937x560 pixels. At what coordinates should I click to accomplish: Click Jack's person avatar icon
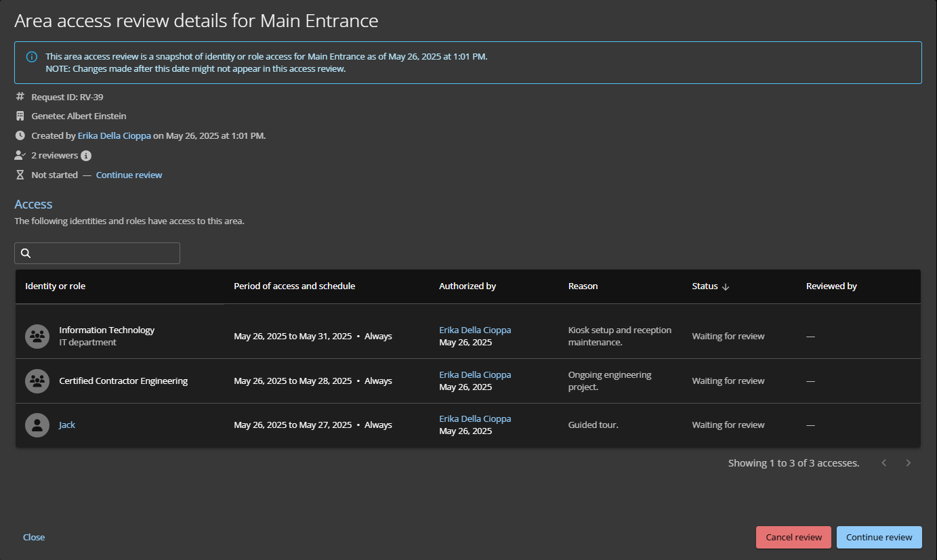click(37, 425)
